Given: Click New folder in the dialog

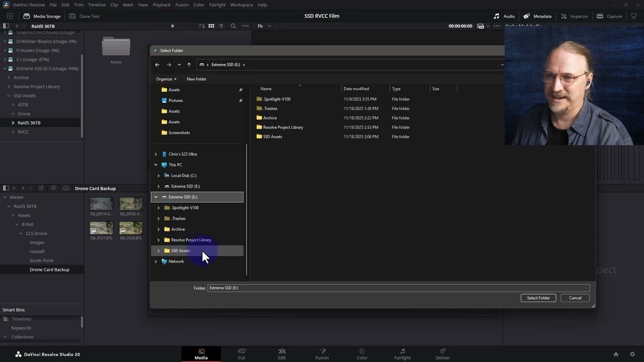Looking at the screenshot, I should [x=196, y=79].
